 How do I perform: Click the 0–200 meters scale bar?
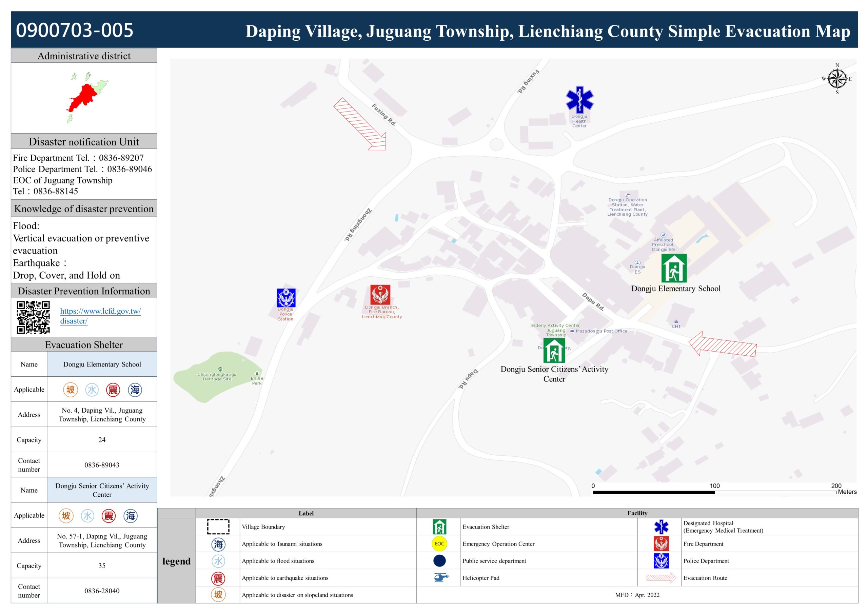714,492
